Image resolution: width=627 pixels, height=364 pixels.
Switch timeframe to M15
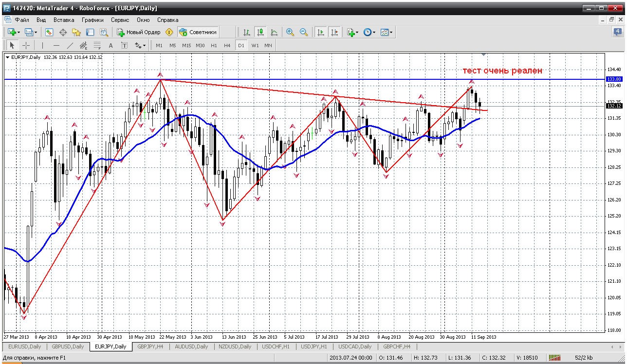point(186,45)
